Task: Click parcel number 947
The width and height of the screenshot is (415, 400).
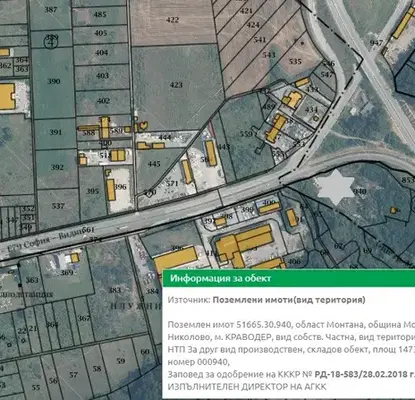Action: point(376,43)
